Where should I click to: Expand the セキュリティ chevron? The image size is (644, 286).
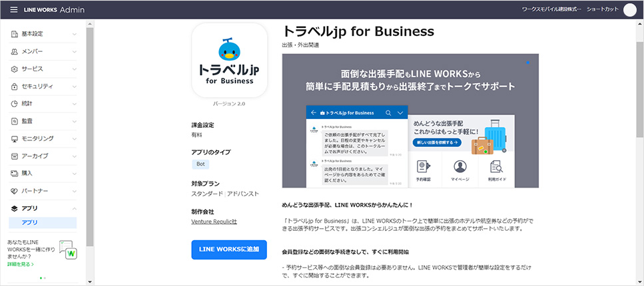point(75,86)
